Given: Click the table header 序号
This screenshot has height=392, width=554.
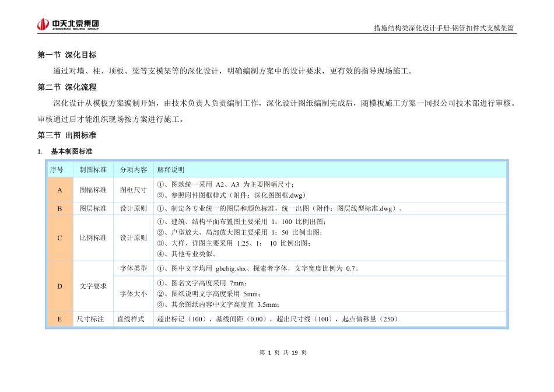Looking at the screenshot, I should pos(59,169).
